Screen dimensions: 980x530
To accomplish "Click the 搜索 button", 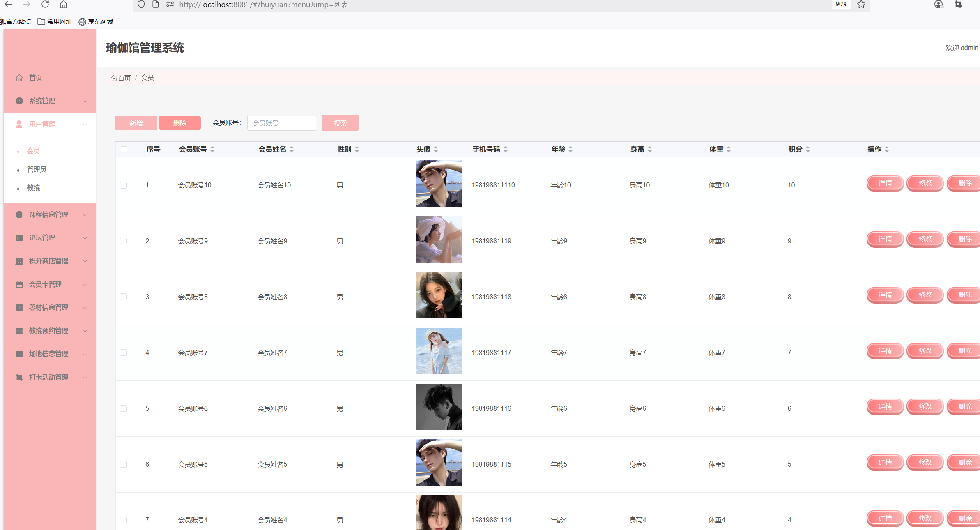I will point(340,123).
